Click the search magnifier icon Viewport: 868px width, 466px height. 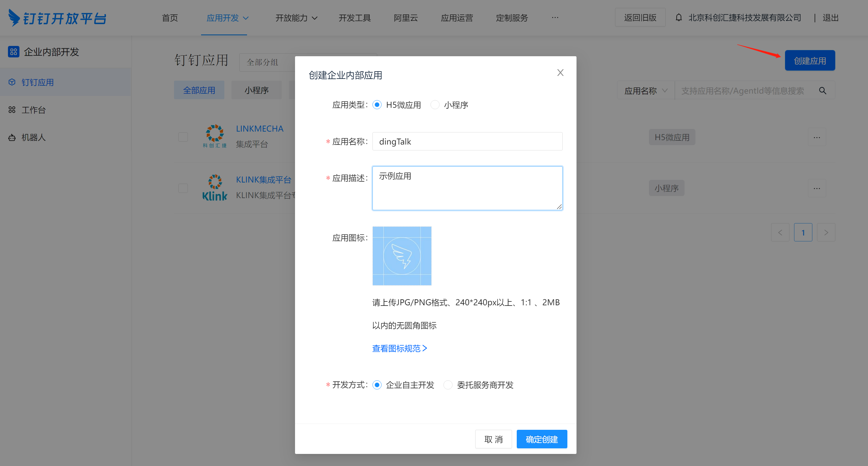pyautogui.click(x=823, y=90)
